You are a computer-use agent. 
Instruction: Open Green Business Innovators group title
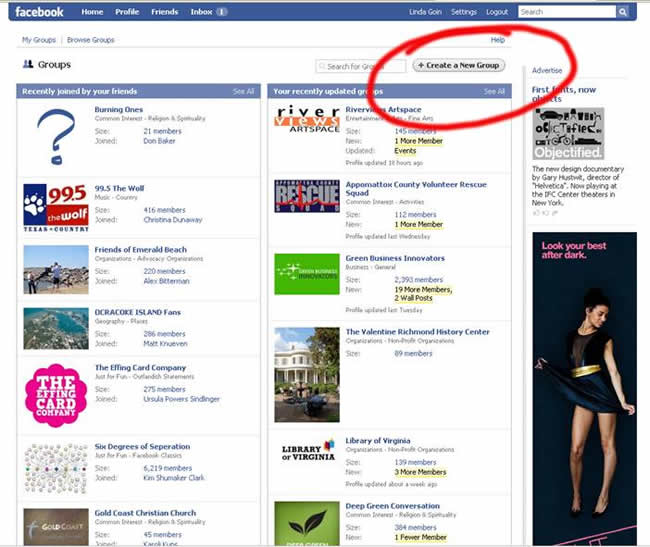[x=395, y=258]
